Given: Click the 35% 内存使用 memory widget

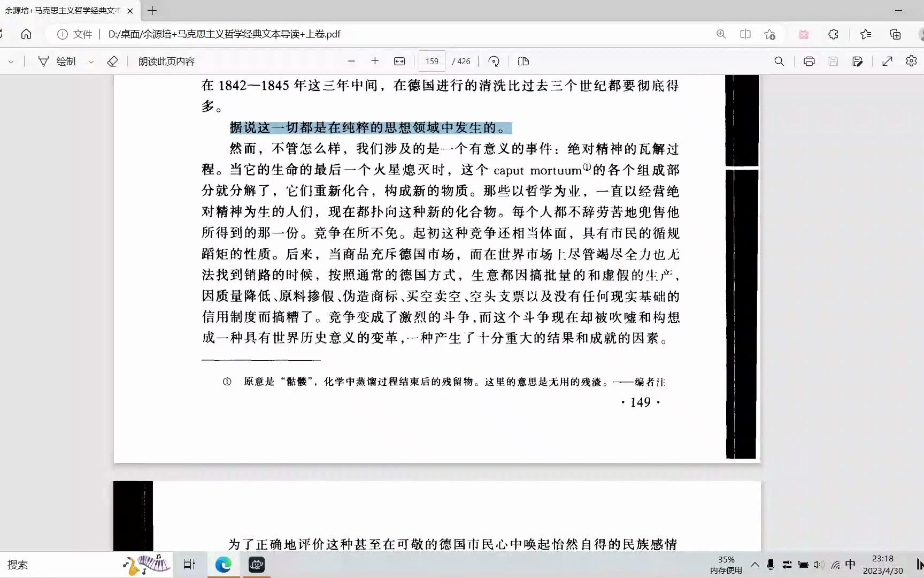Looking at the screenshot, I should point(726,565).
